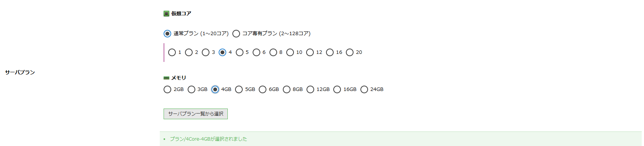Select 2GB memory option
Image resolution: width=644 pixels, height=146 pixels.
coord(167,89)
